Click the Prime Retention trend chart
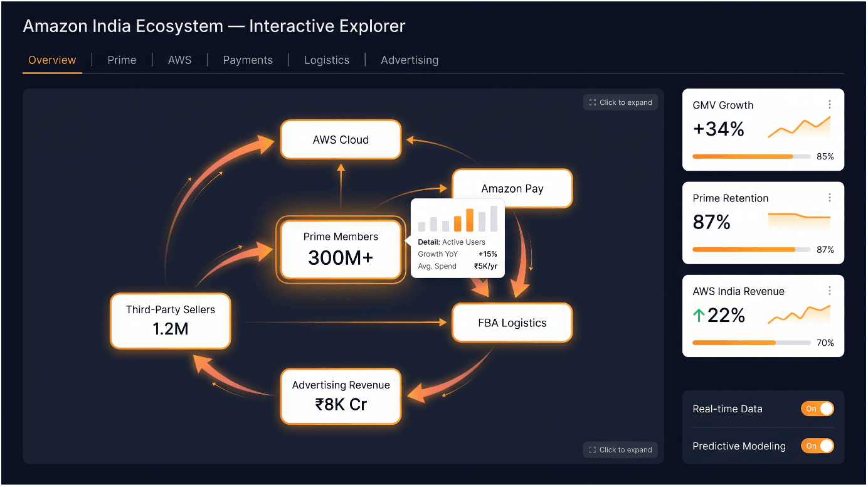 799,222
